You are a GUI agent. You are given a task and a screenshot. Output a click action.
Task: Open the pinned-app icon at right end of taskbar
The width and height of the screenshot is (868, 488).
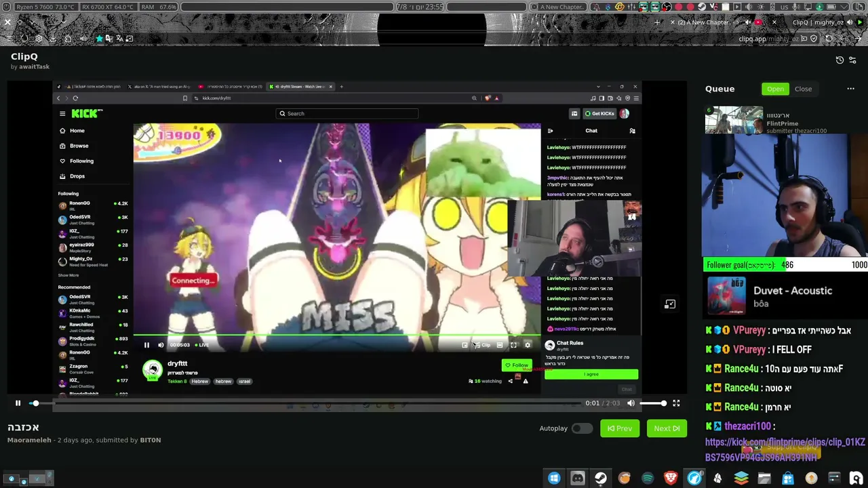click(x=856, y=479)
